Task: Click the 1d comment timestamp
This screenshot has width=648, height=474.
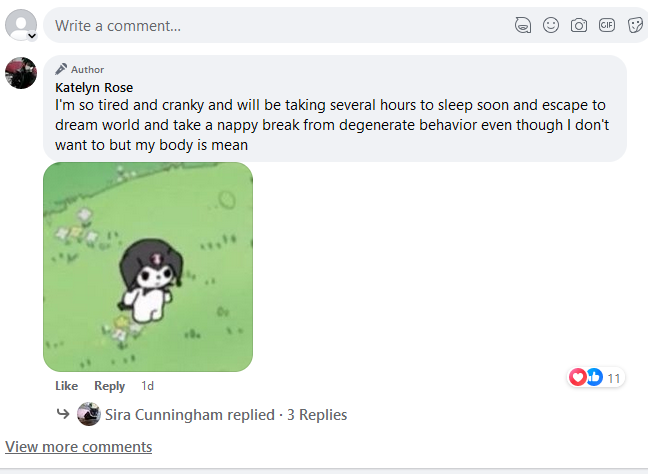Action: (x=147, y=386)
